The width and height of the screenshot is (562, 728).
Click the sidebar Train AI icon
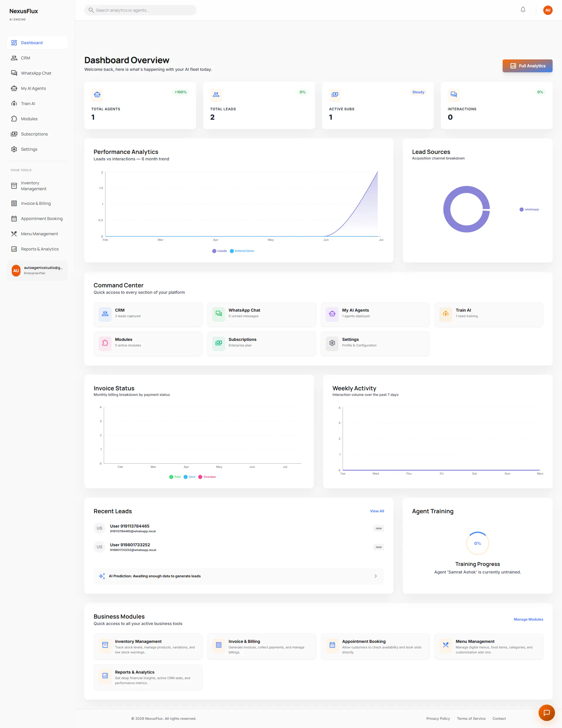(x=14, y=104)
